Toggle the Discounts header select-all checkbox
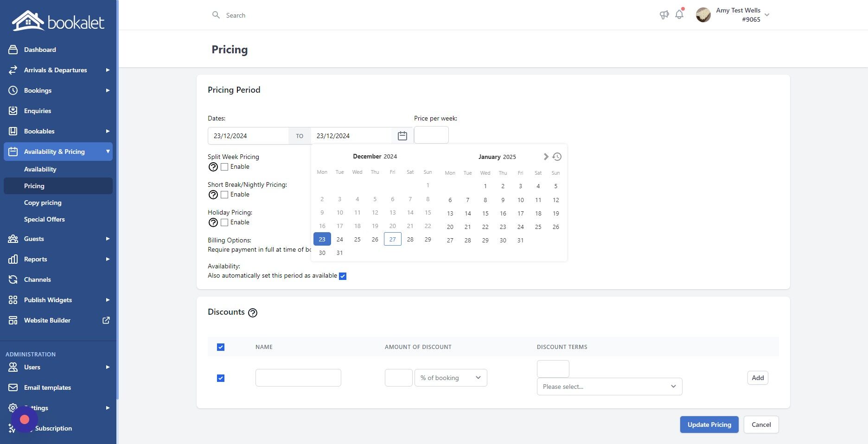Screen dimensions: 868x444 coord(221,347)
